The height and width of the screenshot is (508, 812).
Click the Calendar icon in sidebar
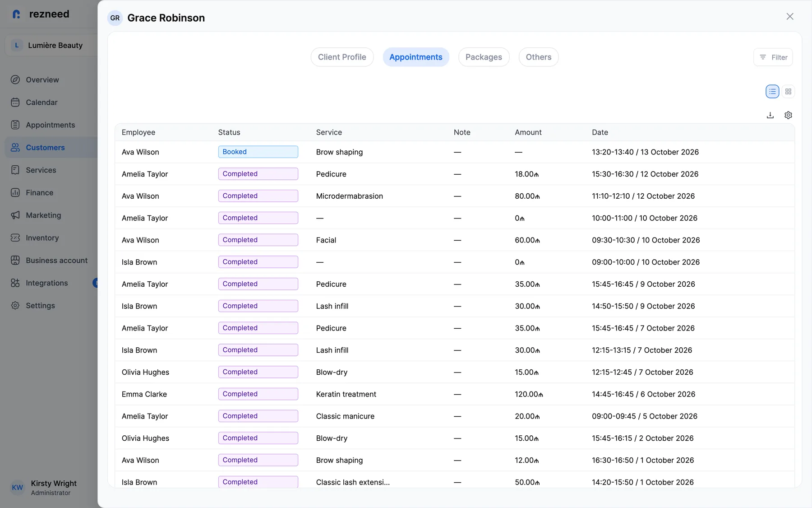15,103
